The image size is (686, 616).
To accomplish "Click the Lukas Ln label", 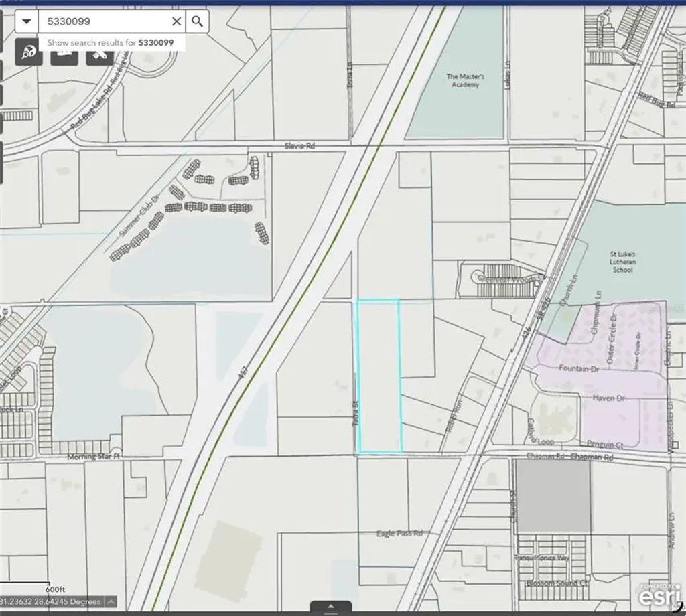I will tap(508, 75).
